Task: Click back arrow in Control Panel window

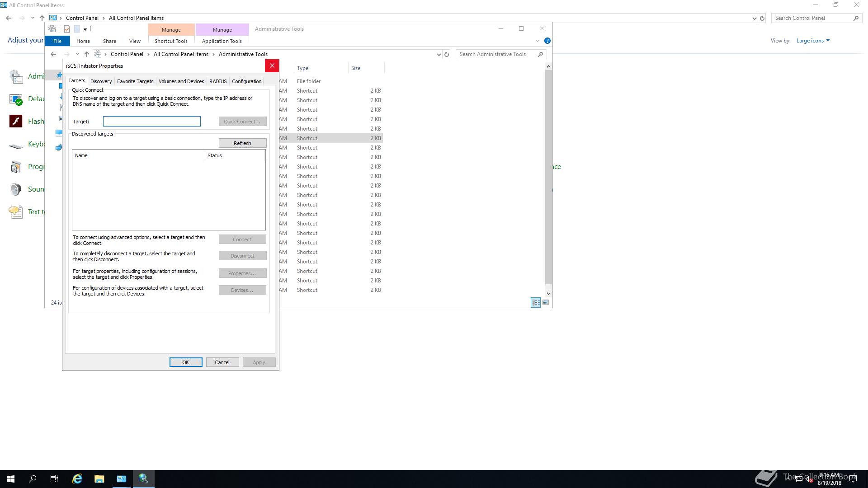Action: pyautogui.click(x=9, y=18)
